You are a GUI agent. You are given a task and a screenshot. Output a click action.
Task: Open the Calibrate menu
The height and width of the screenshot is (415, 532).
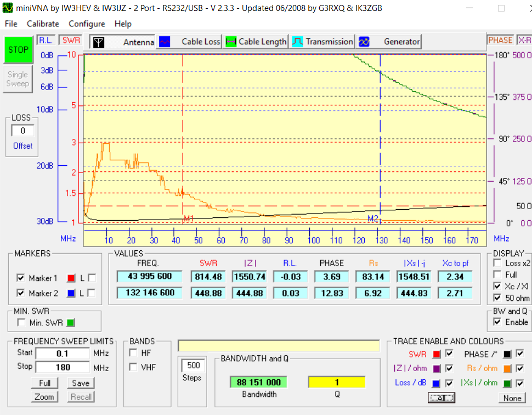(x=43, y=24)
